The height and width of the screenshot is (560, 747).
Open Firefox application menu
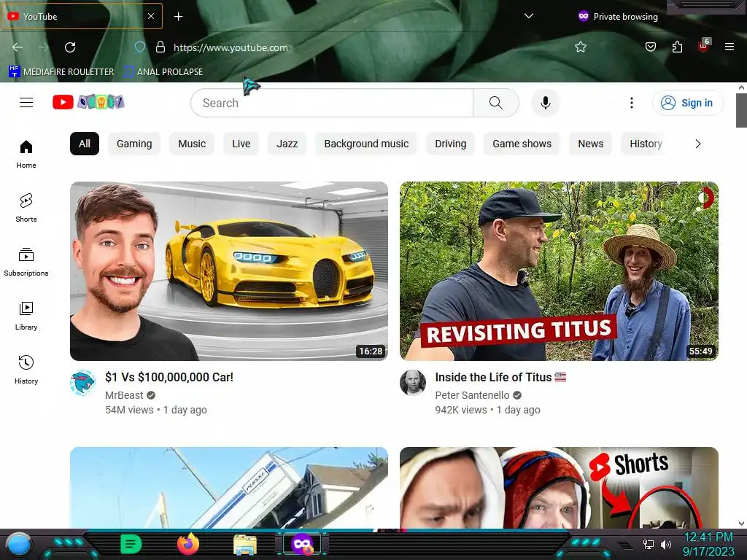pyautogui.click(x=729, y=47)
